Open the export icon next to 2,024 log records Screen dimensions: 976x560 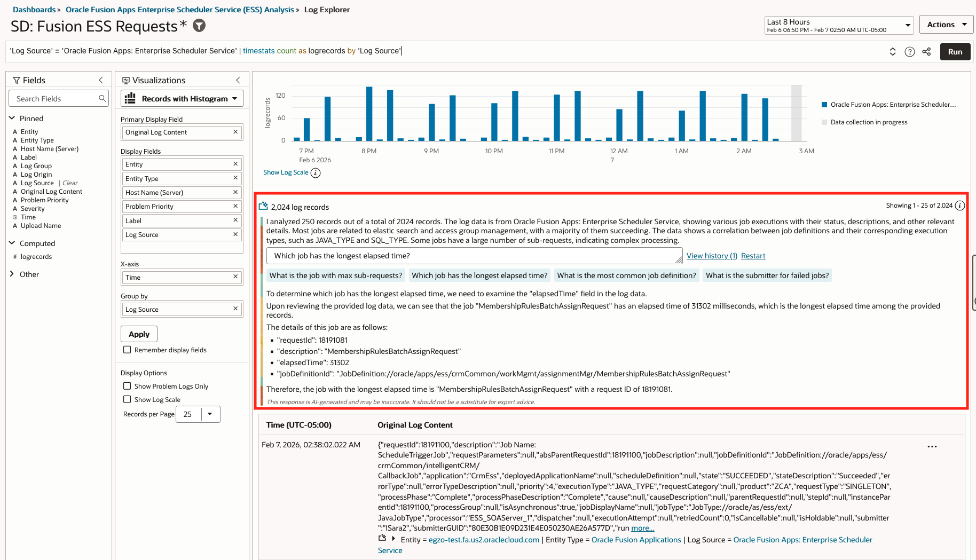coord(263,205)
